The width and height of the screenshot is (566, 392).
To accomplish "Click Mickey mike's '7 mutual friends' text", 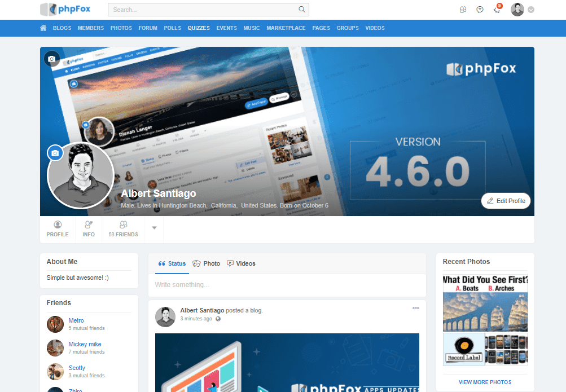I will tap(87, 352).
